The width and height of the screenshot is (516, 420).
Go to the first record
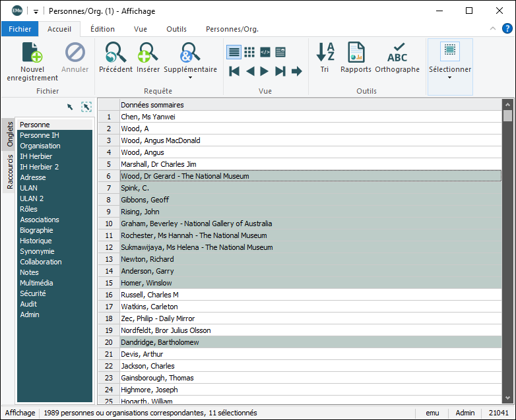click(234, 71)
